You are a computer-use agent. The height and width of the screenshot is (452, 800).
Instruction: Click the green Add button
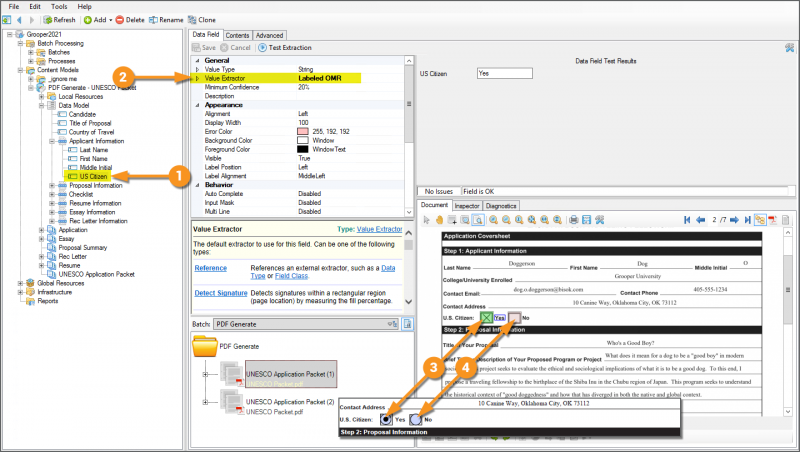(x=95, y=20)
